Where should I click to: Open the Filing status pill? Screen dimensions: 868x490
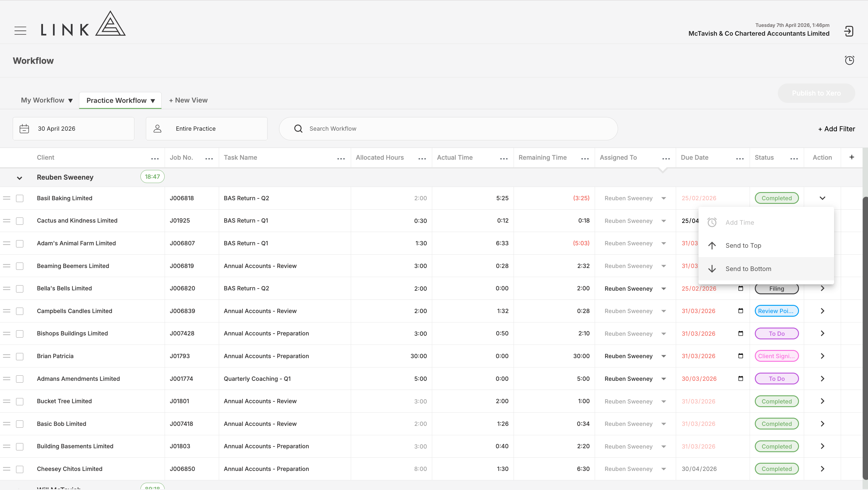pyautogui.click(x=776, y=289)
